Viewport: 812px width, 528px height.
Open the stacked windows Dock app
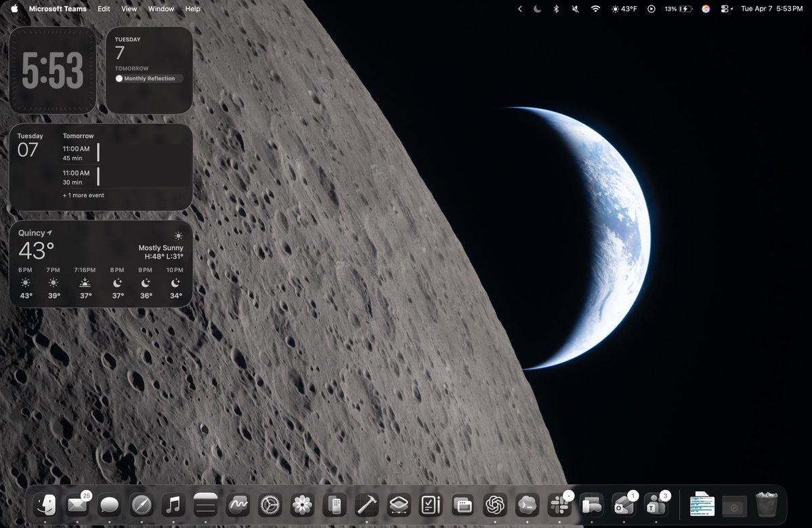pos(463,504)
